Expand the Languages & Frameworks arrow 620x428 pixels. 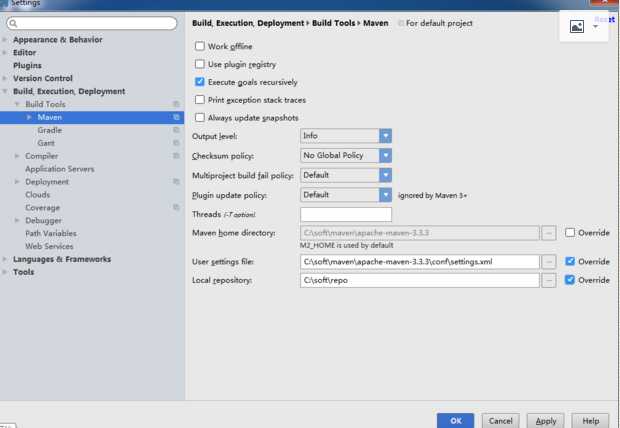(5, 259)
